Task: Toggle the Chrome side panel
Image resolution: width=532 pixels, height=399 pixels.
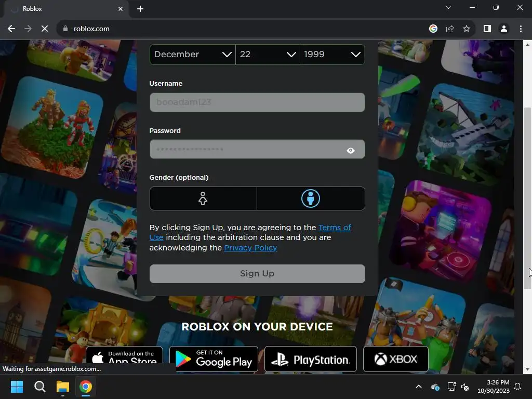Action: tap(487, 29)
